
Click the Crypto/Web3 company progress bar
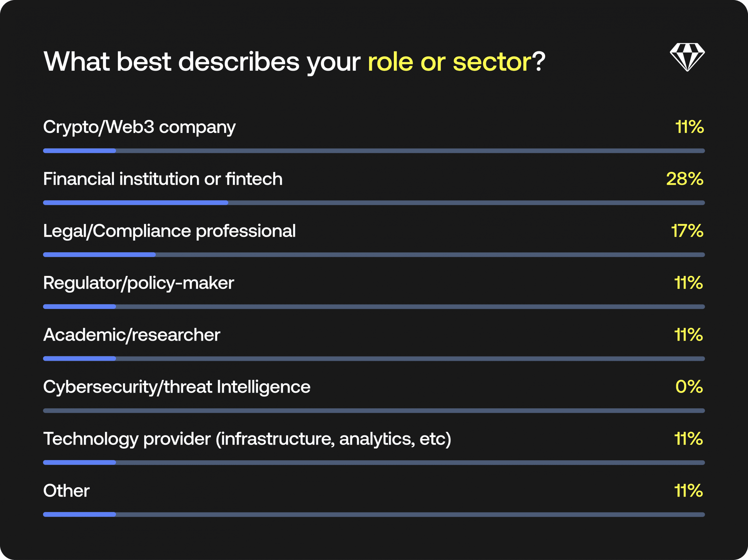374,151
